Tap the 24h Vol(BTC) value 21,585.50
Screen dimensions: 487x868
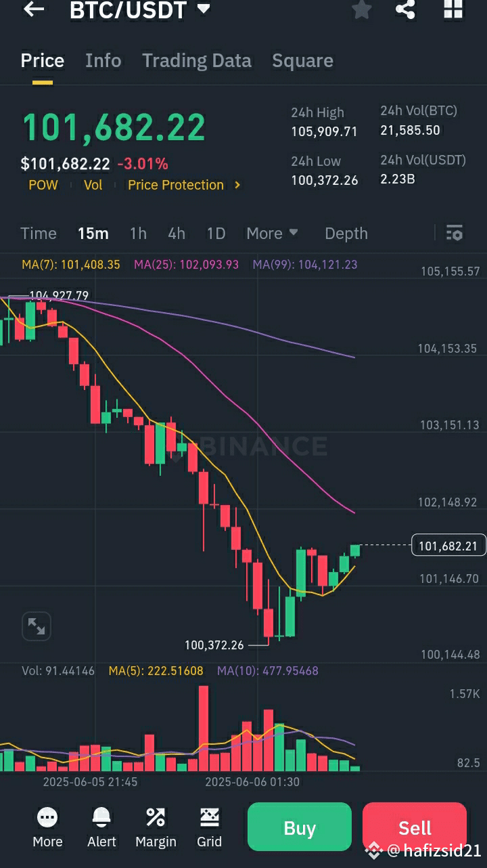[x=410, y=130]
